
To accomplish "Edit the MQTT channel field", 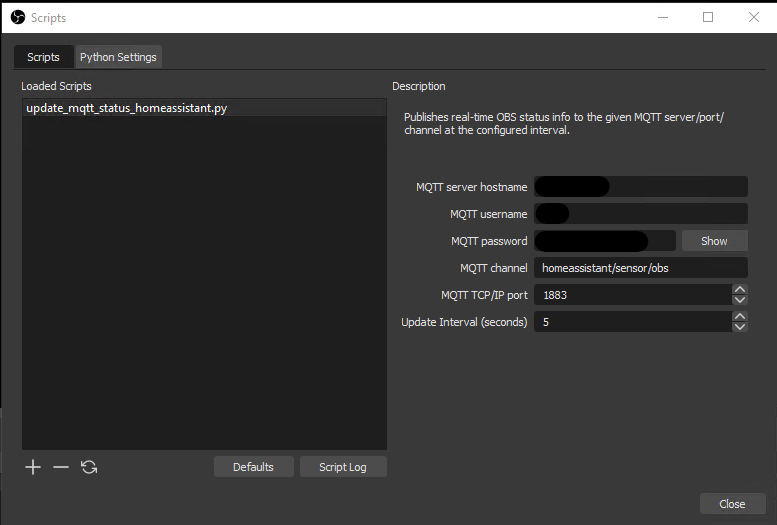I will [x=641, y=268].
